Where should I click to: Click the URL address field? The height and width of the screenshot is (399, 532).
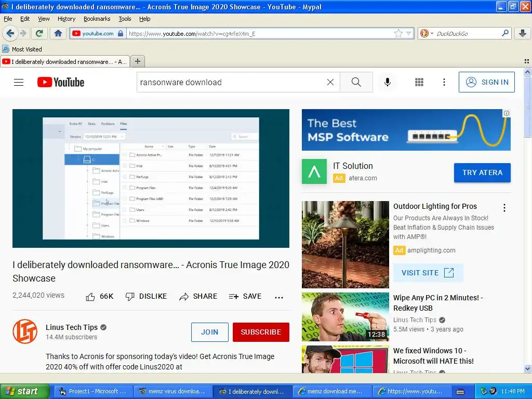pos(260,34)
